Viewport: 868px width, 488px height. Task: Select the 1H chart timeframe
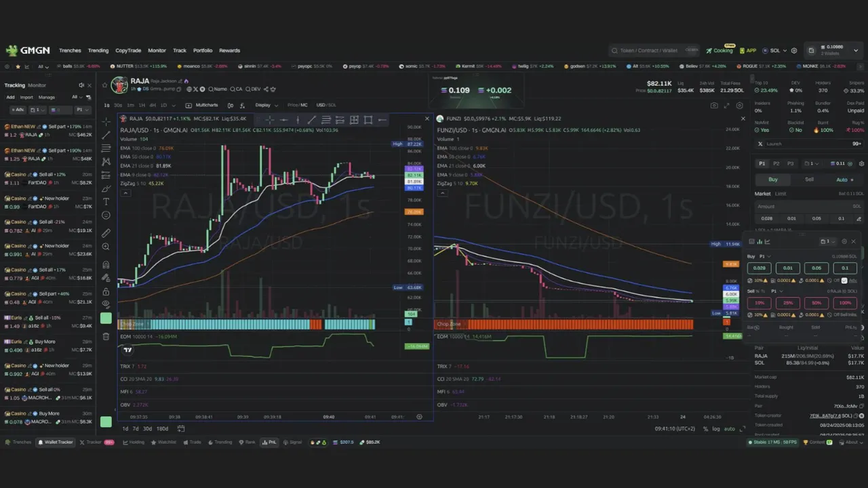pos(142,105)
